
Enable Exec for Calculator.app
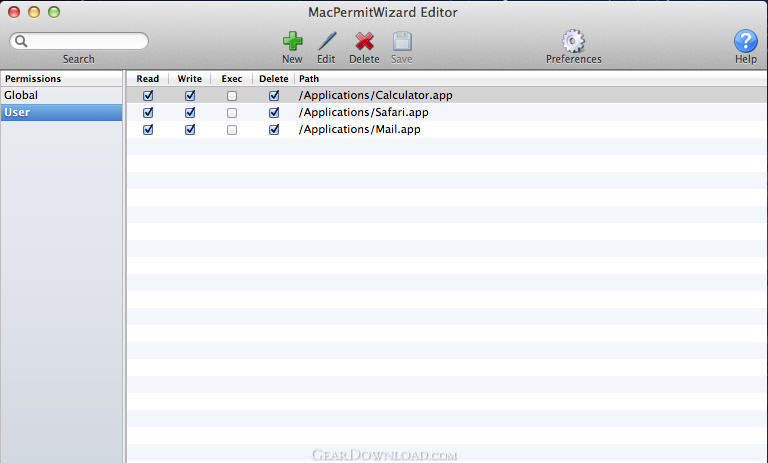(232, 96)
